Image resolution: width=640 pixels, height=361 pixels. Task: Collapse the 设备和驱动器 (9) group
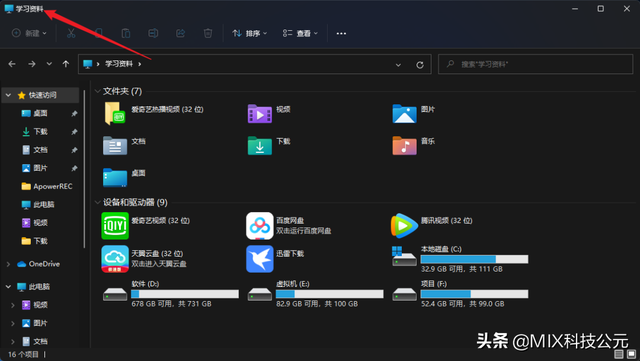98,202
